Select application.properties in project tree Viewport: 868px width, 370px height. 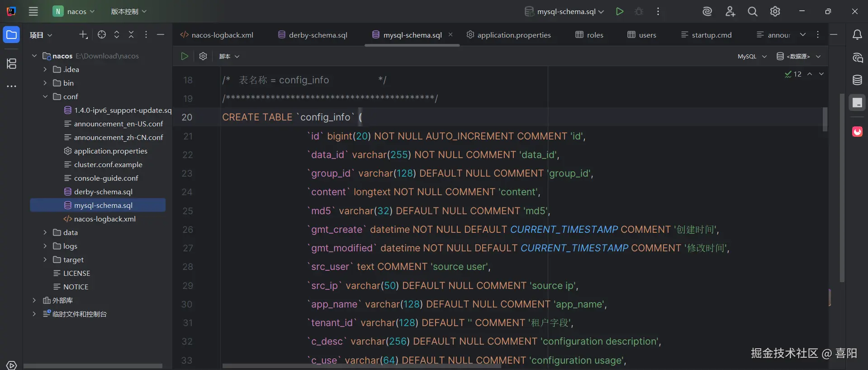click(x=106, y=151)
